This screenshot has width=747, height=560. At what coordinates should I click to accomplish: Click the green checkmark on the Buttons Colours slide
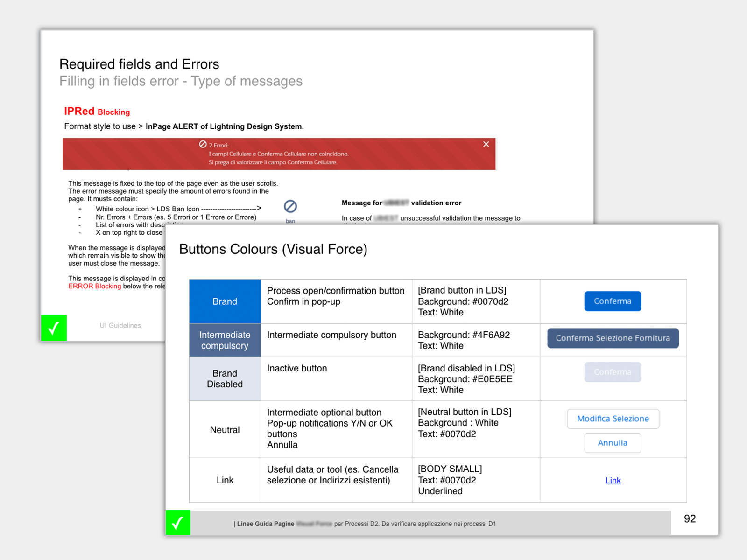coord(178,523)
